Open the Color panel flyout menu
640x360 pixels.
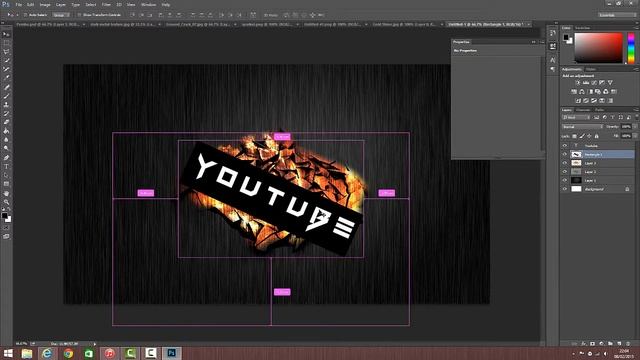[636, 28]
